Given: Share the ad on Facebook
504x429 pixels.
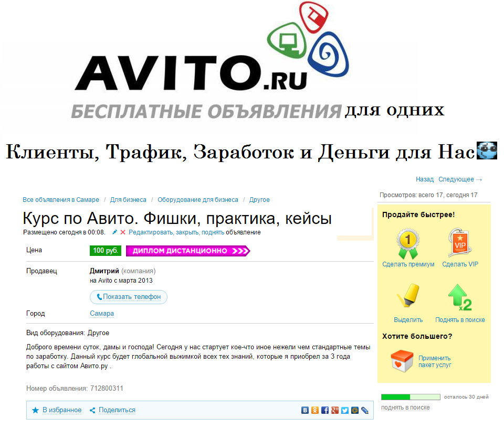Looking at the screenshot, I should pos(325,410).
